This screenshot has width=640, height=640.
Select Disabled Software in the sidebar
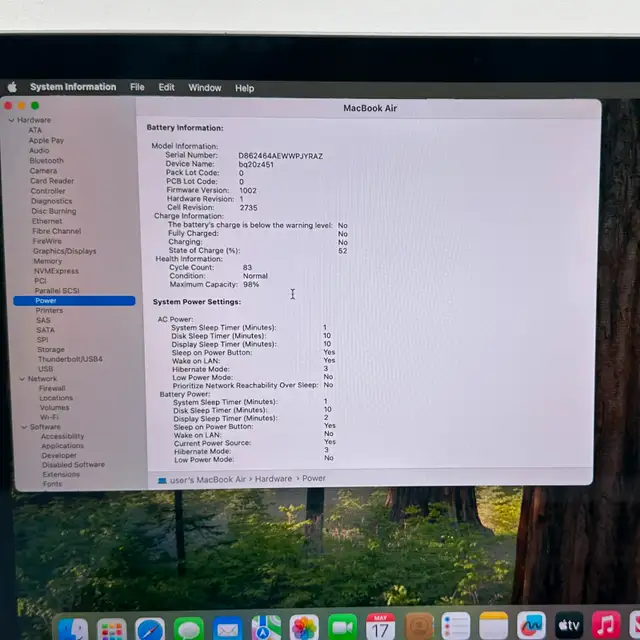point(73,464)
